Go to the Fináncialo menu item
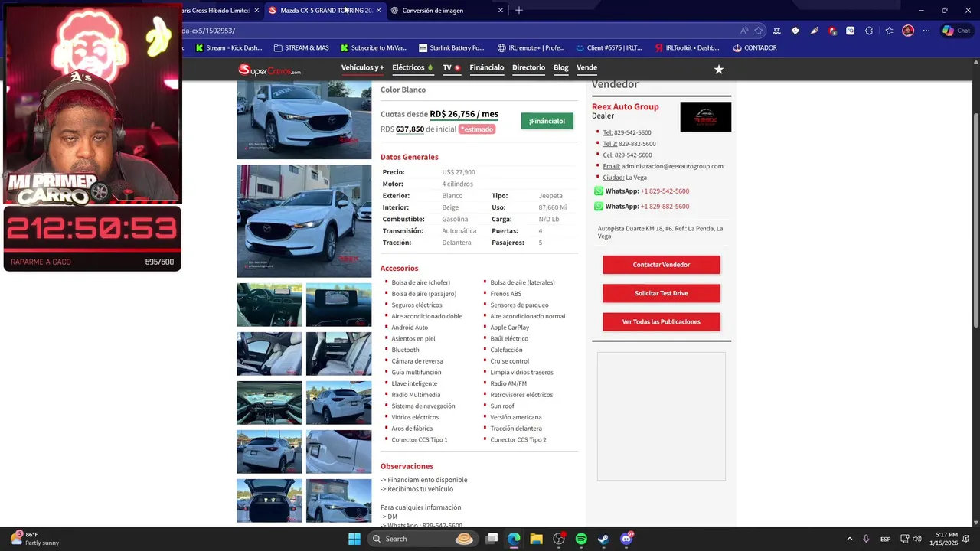The height and width of the screenshot is (551, 980). click(487, 67)
